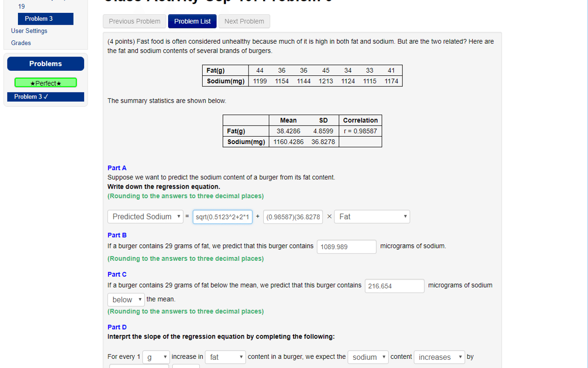Click the 'Write down the regression equation.' text

[x=164, y=187]
